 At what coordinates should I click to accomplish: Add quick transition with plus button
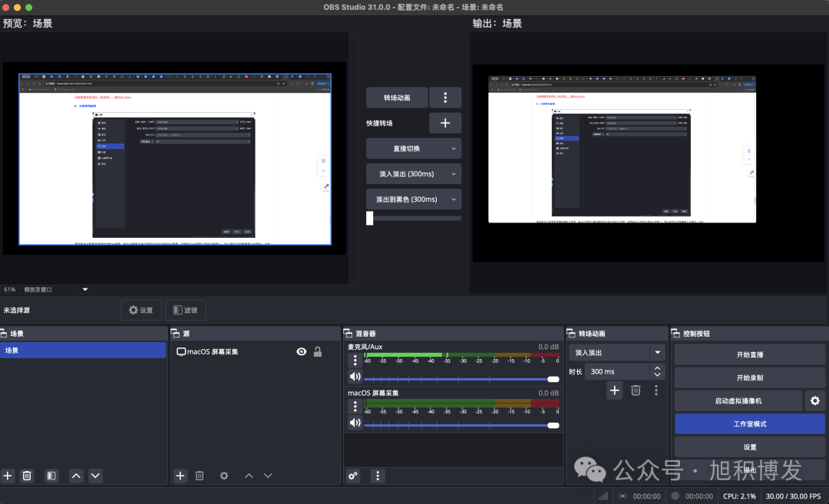[x=445, y=123]
